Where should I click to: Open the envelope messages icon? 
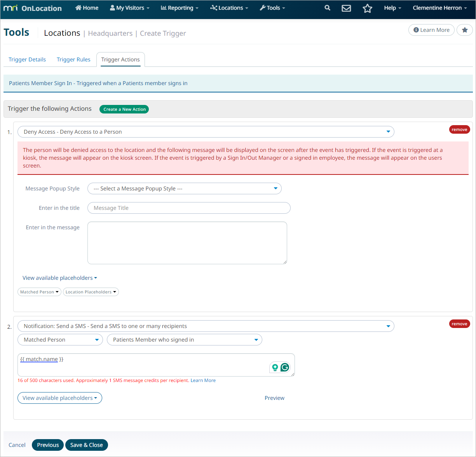[346, 8]
